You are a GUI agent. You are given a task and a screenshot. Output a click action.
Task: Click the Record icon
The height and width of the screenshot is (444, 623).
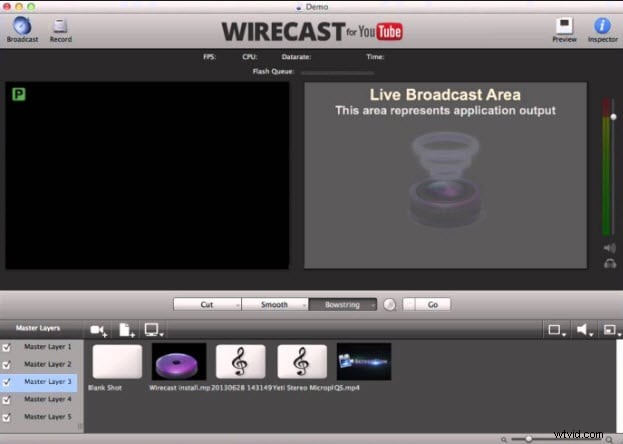pyautogui.click(x=60, y=26)
